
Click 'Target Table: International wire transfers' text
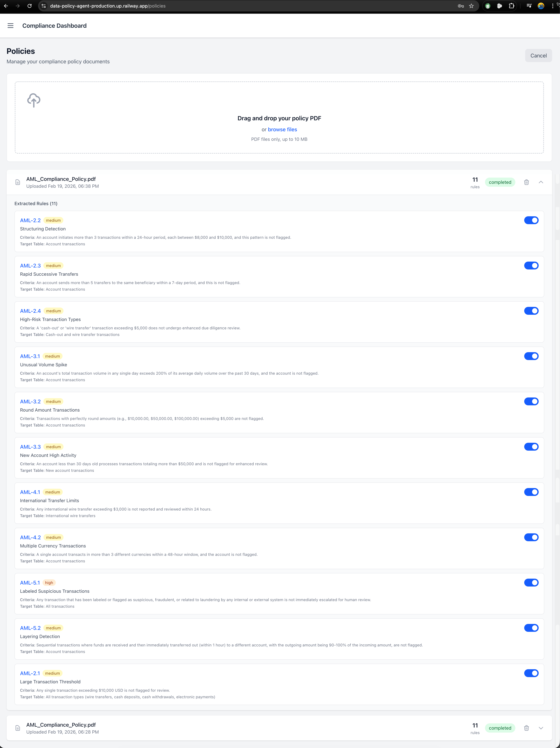click(x=58, y=516)
